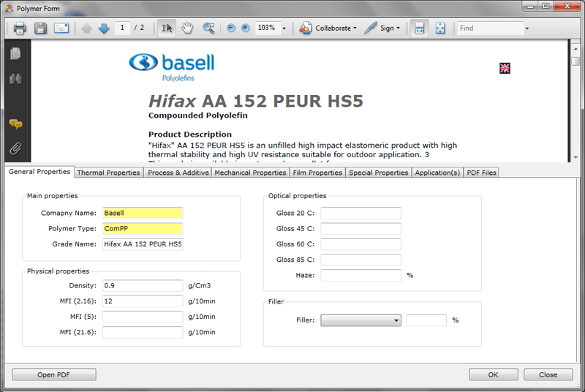The width and height of the screenshot is (585, 392).
Task: Click the Gloss 85 C field
Action: (x=361, y=260)
